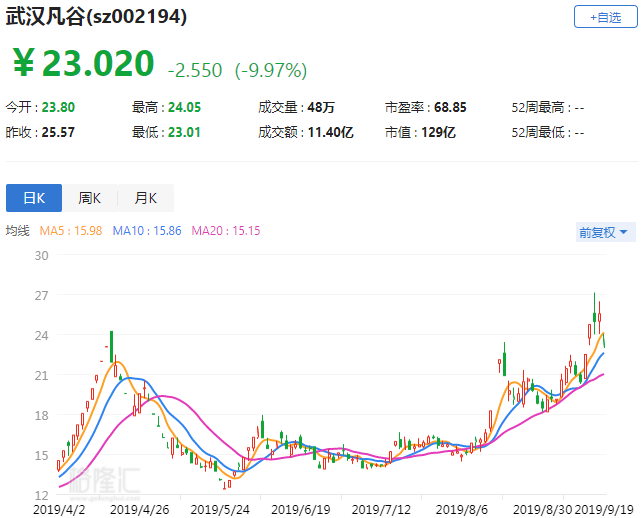
Task: Click the -9.97% change percentage
Action: click(x=271, y=70)
